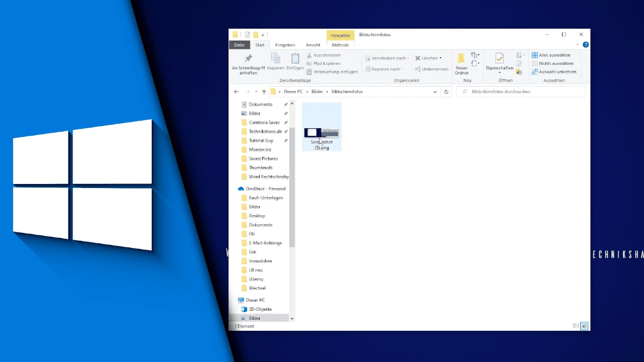This screenshot has height=362, width=644.
Task: Click Alles auswählen in the Auswählen group
Action: click(550, 55)
